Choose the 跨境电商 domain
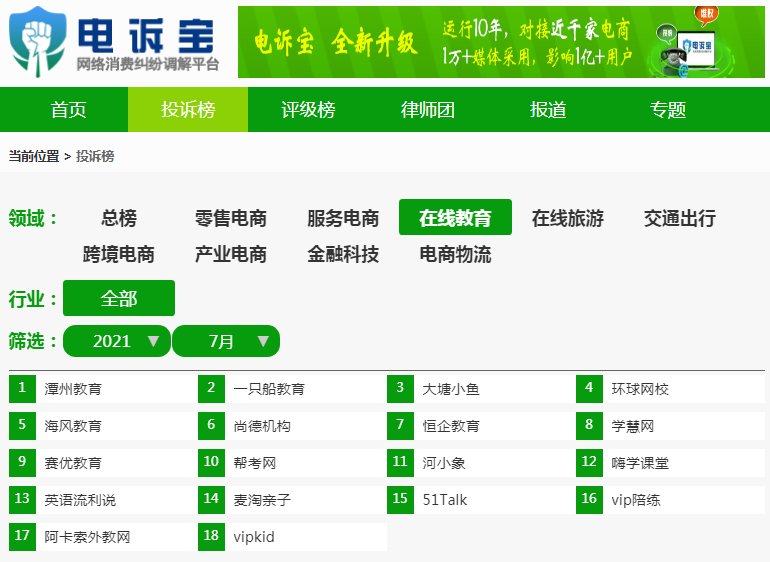The height and width of the screenshot is (562, 770). [x=119, y=254]
